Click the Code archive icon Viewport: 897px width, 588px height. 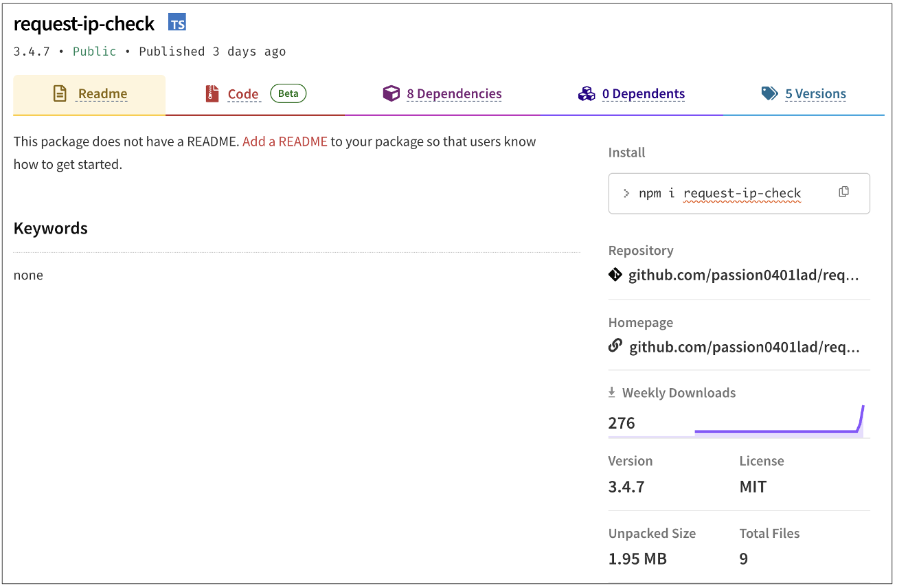(x=212, y=94)
